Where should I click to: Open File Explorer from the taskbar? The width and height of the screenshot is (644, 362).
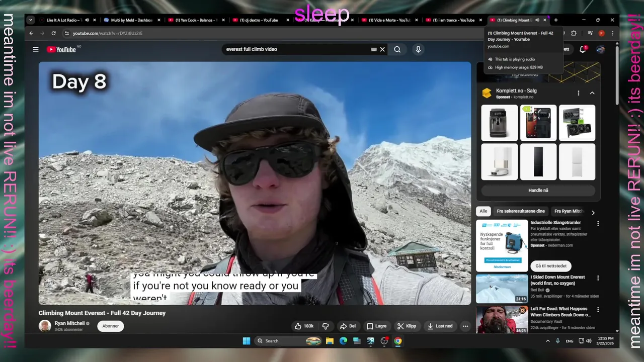[x=330, y=341]
